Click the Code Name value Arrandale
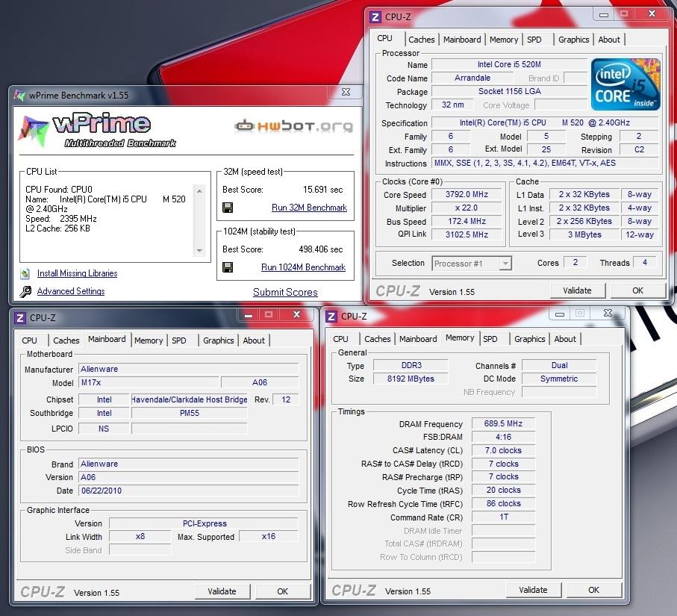The height and width of the screenshot is (616, 677). (x=472, y=78)
